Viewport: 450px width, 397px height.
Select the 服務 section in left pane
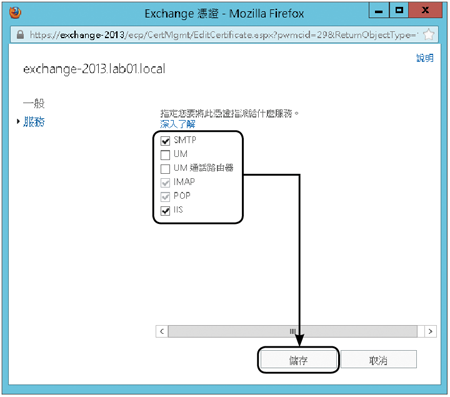34,122
